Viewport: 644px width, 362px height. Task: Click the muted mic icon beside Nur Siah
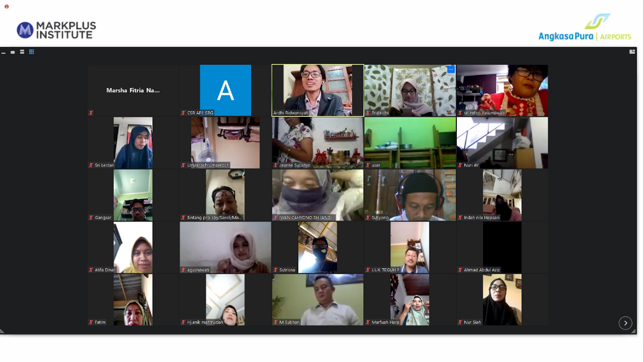click(460, 322)
